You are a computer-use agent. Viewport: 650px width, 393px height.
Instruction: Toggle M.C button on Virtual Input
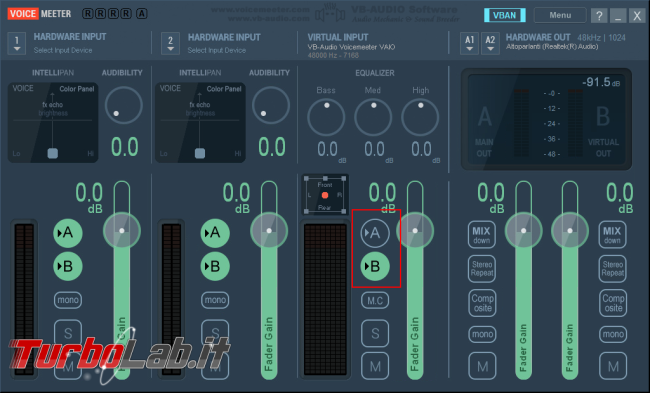pyautogui.click(x=375, y=300)
